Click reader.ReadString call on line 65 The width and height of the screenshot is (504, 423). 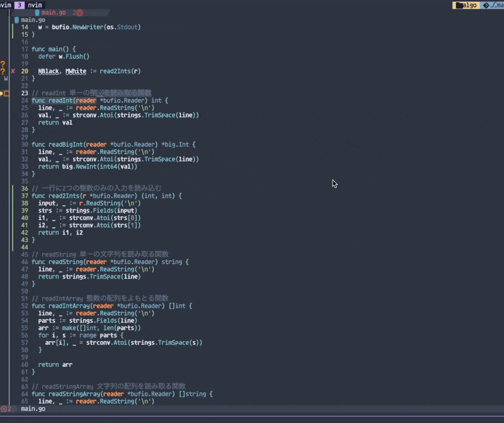115,402
